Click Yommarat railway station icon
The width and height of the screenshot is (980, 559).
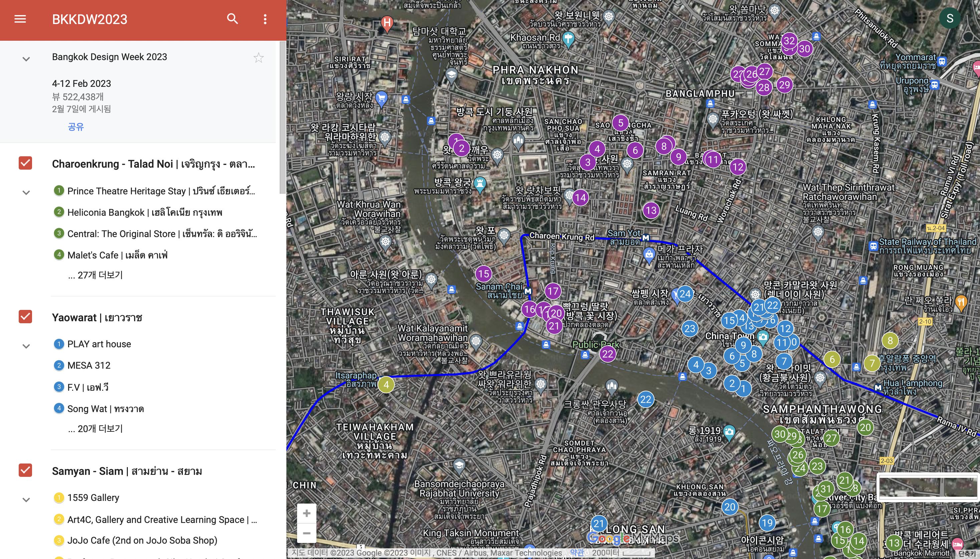click(942, 61)
